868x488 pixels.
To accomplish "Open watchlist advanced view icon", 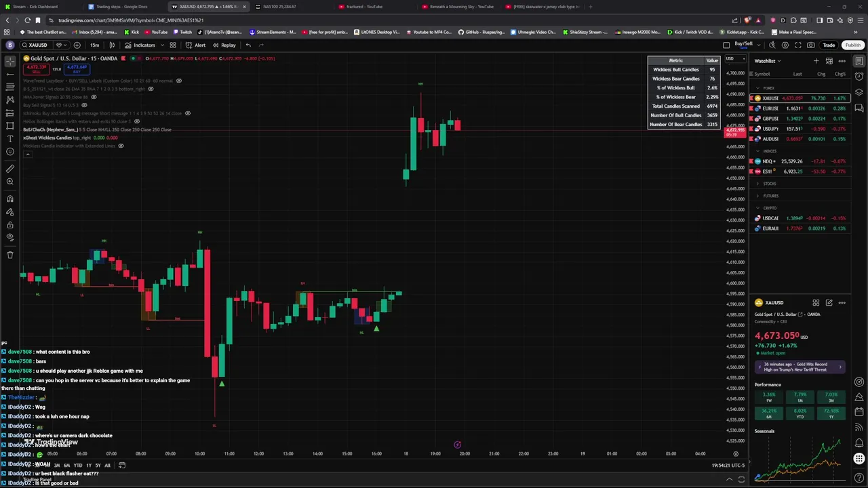I will click(x=829, y=61).
